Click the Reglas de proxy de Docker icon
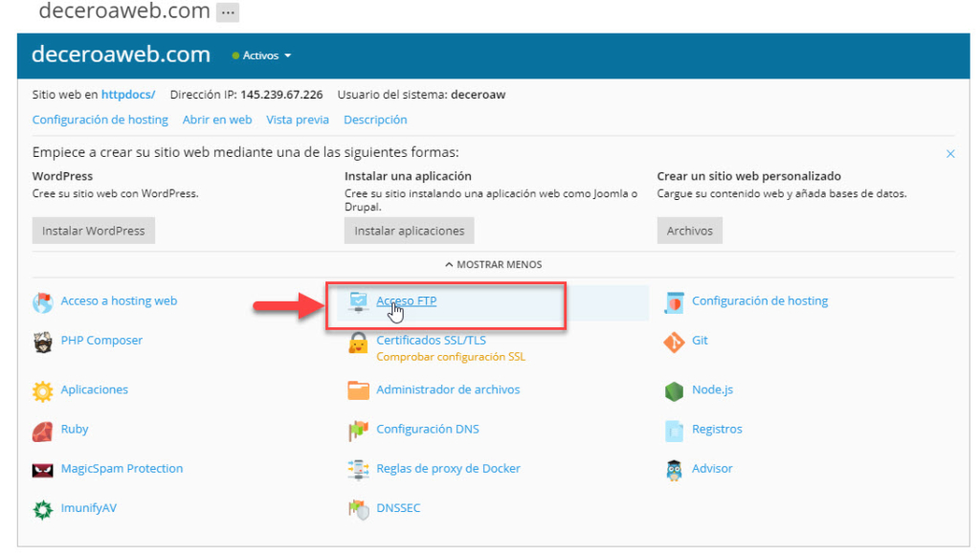Screen dimensions: 980x555 (x=358, y=470)
